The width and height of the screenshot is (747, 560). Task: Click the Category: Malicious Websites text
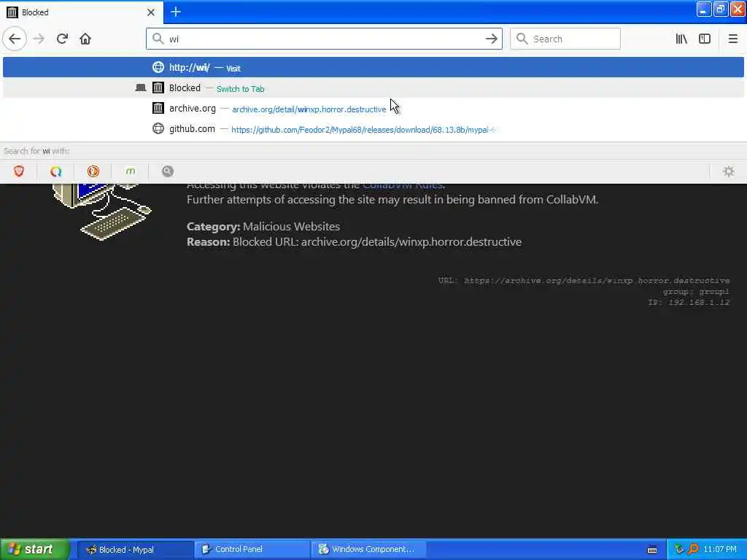click(x=263, y=227)
